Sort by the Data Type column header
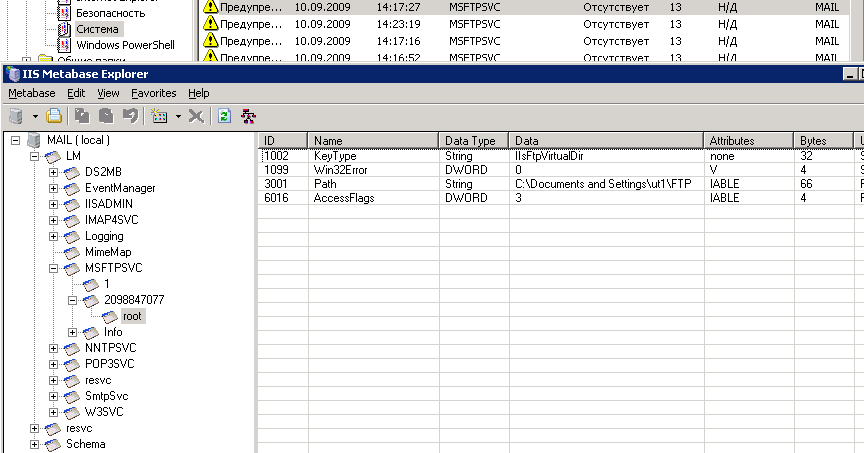This screenshot has width=864, height=453. point(474,141)
